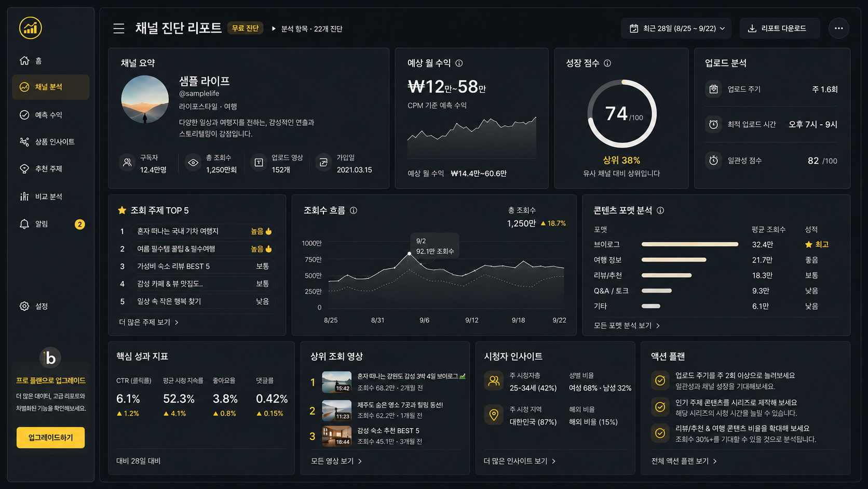The image size is (868, 489).
Task: Select 상품 인사이트 menu label
Action: [55, 142]
